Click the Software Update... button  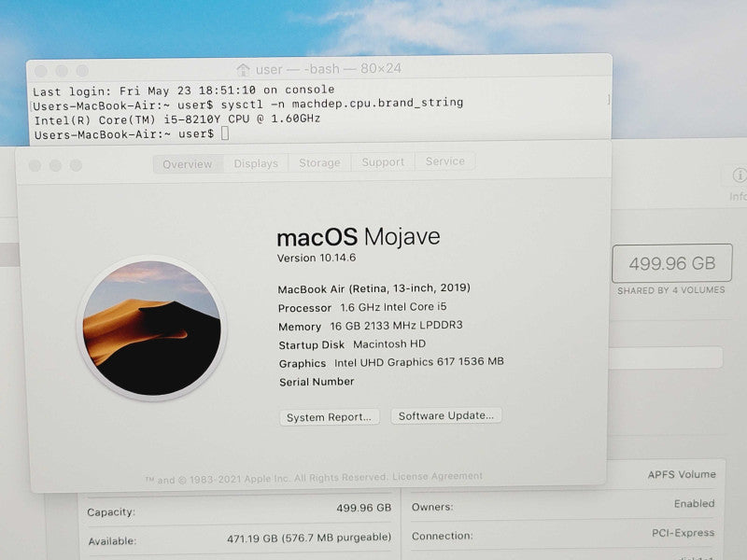pos(446,415)
